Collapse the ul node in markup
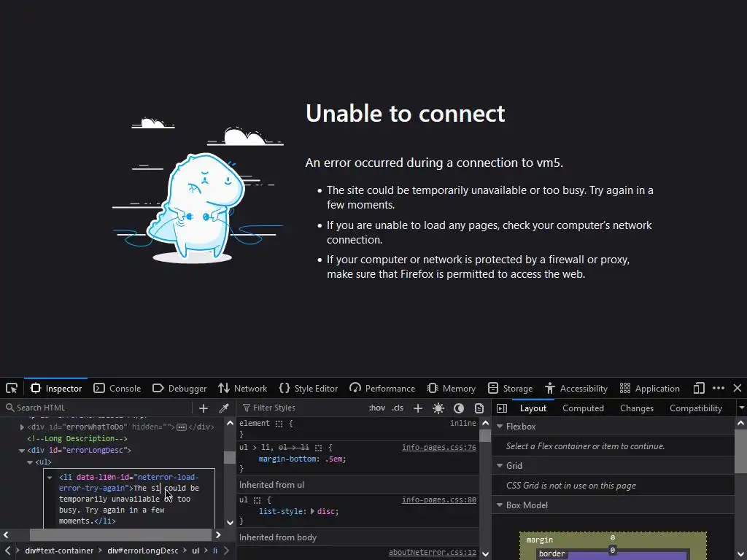Image resolution: width=747 pixels, height=560 pixels. point(30,462)
